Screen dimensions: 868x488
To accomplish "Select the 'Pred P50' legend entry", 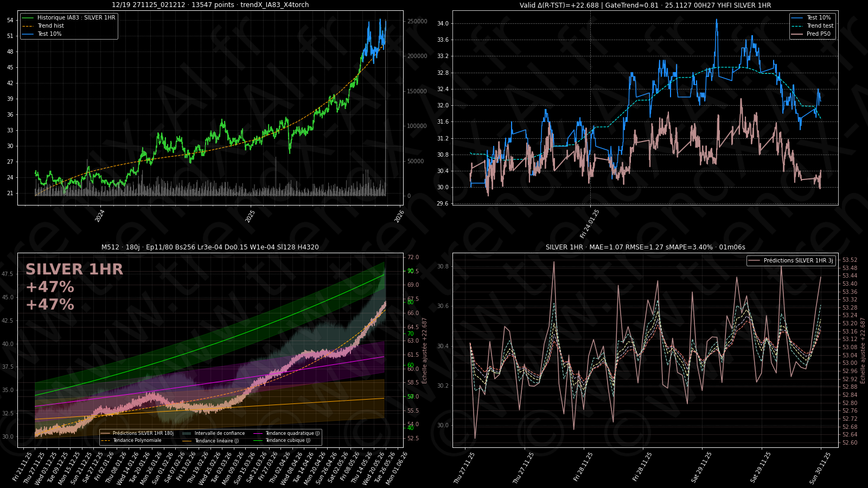I will [x=818, y=34].
